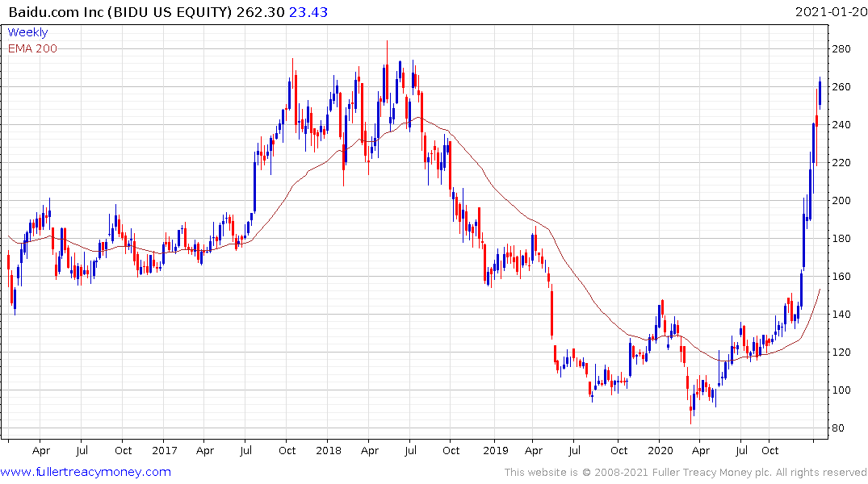868x484 pixels.
Task: Open the www.fullertreacymoney.com link
Action: click(x=86, y=472)
